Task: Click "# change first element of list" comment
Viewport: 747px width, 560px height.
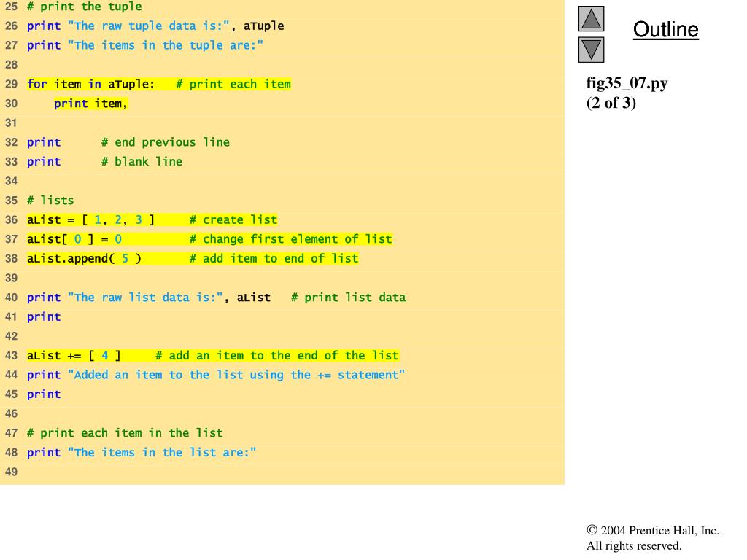Action: coord(290,239)
